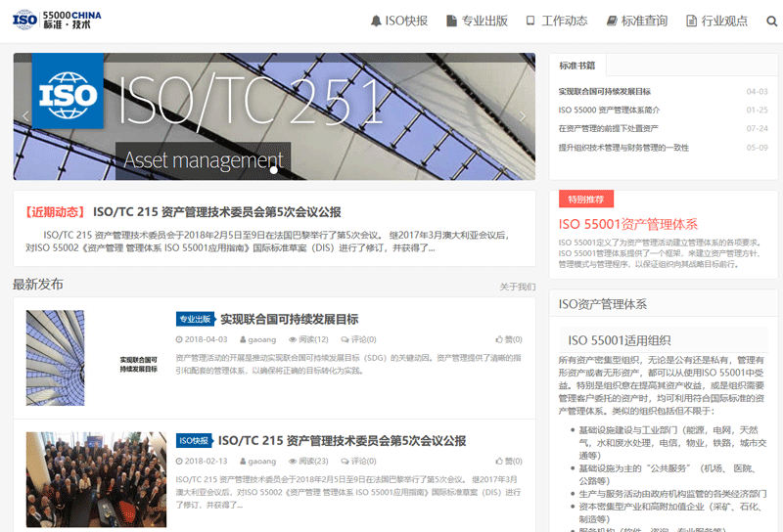Click date 05-09 in sidebar list
The width and height of the screenshot is (783, 532).
tap(757, 148)
